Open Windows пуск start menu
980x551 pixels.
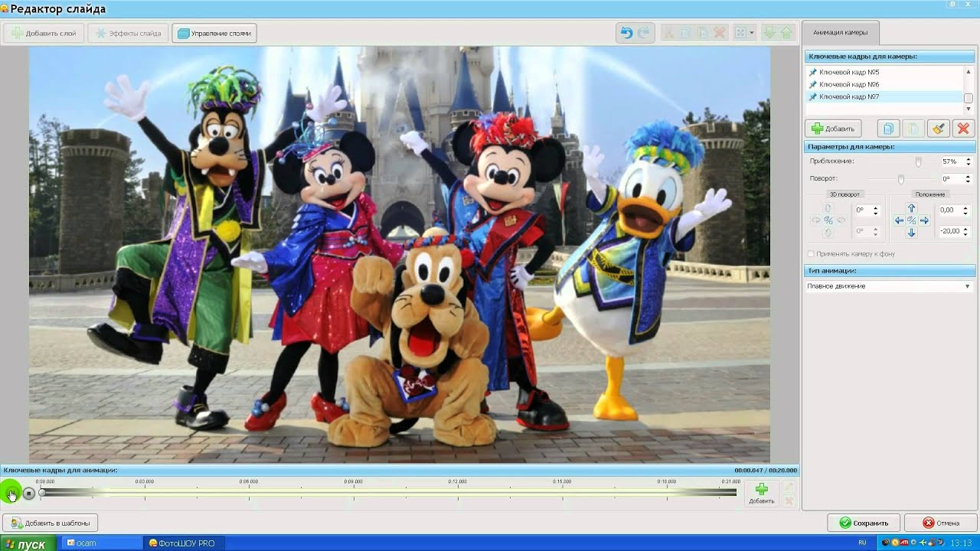click(27, 543)
